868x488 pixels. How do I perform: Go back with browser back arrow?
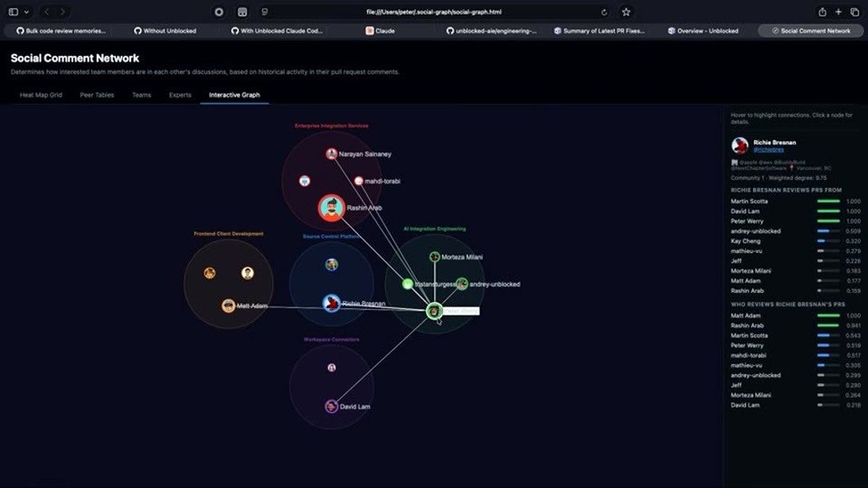(x=47, y=12)
